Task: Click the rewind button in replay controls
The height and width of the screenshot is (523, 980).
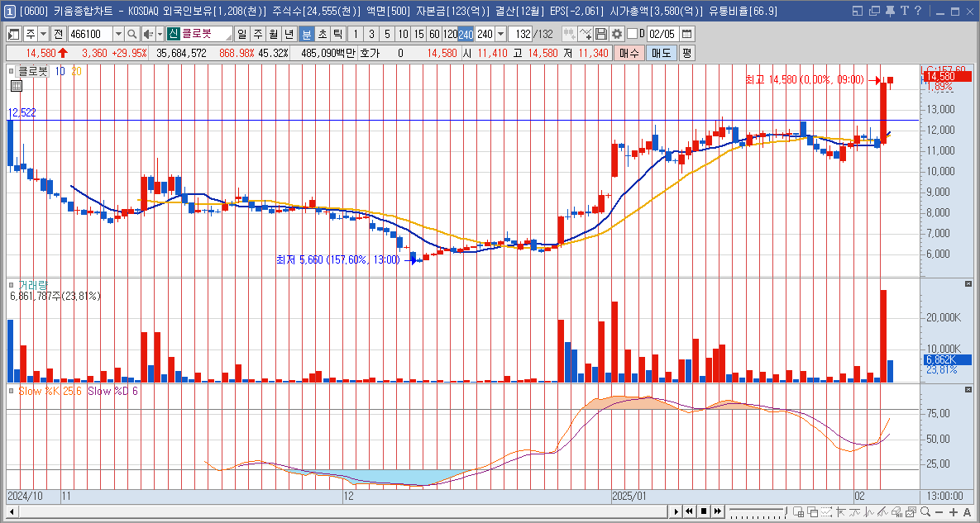Action: pyautogui.click(x=690, y=511)
